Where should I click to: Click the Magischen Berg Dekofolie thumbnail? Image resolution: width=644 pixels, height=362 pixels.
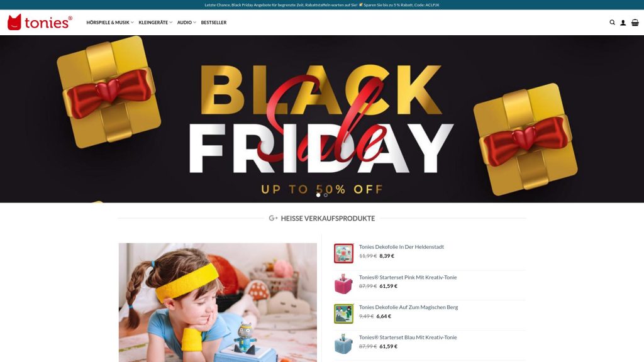point(344,314)
